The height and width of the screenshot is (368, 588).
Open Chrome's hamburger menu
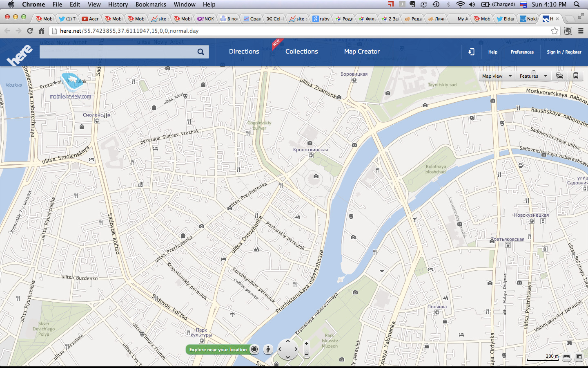pos(581,31)
